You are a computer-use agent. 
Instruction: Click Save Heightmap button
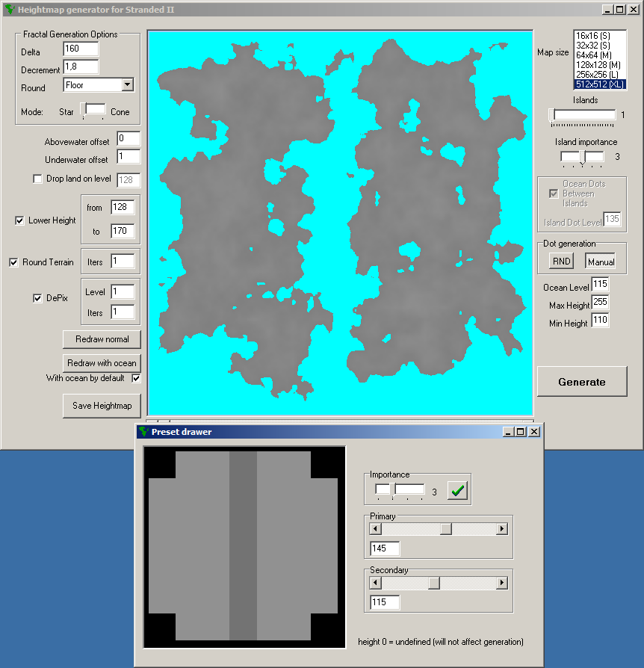(102, 406)
